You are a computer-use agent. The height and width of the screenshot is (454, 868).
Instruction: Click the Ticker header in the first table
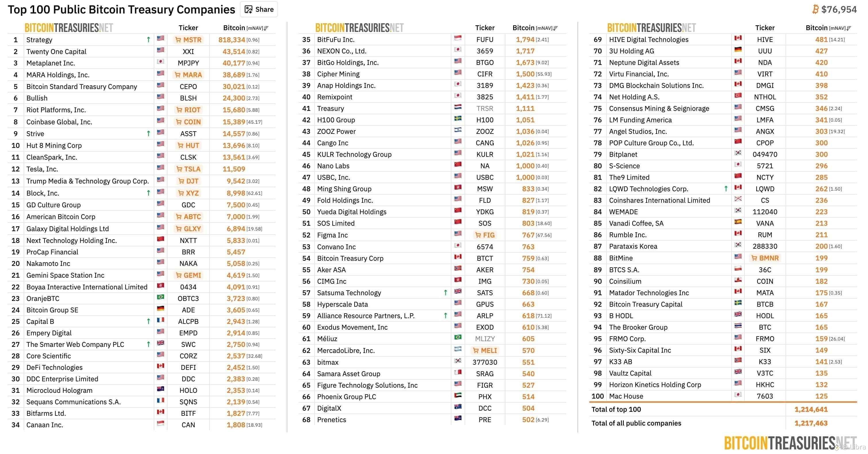[x=188, y=28]
